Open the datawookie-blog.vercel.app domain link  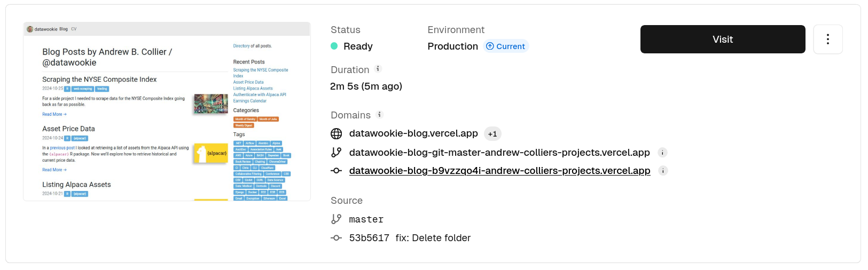(x=413, y=133)
